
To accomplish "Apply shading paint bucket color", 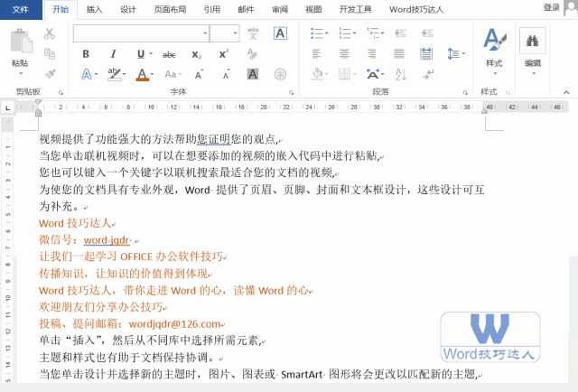I will pyautogui.click(x=317, y=74).
